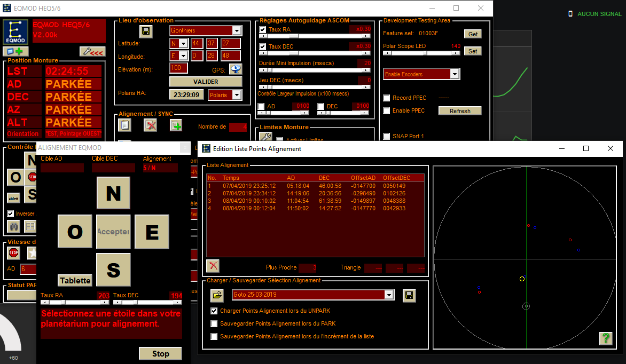The width and height of the screenshot is (626, 364).
Task: Click the wrench collapse setup icon
Action: click(92, 51)
